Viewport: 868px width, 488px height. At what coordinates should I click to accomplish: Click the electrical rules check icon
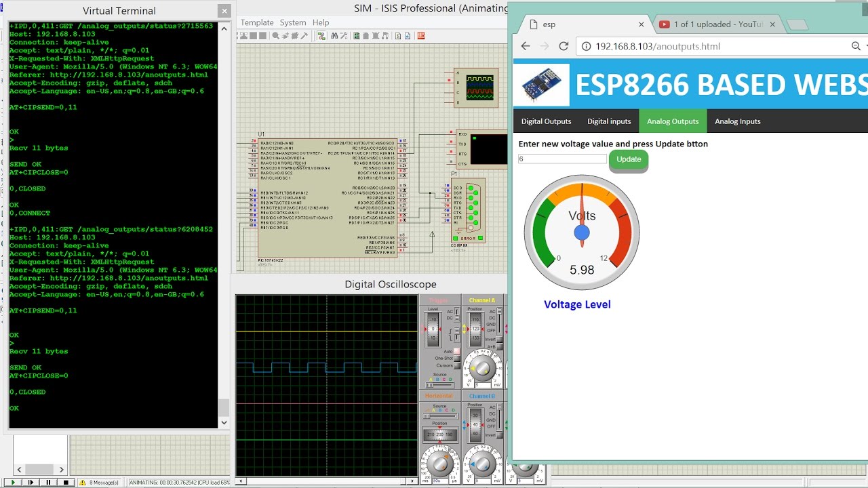408,35
